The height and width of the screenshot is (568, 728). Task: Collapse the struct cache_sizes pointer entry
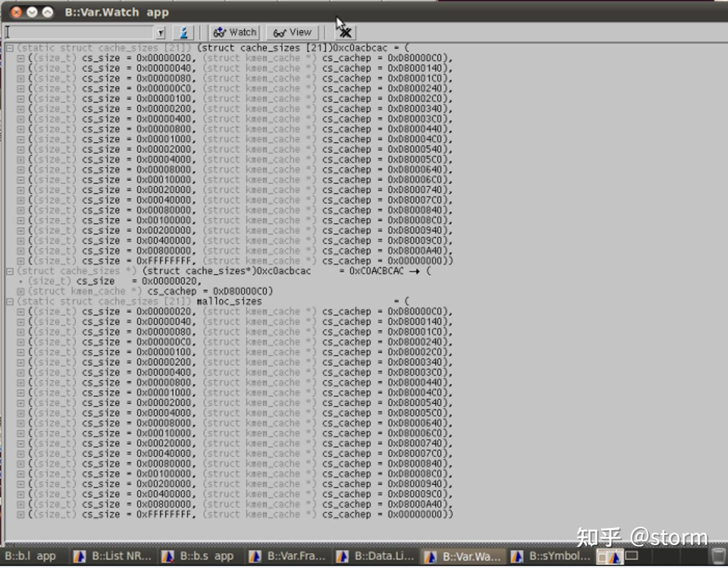click(10, 271)
